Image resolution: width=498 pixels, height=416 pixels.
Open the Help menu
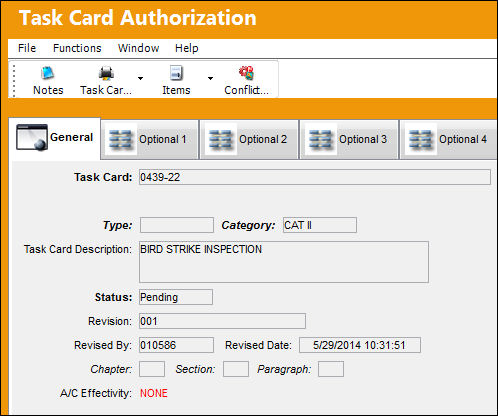[x=186, y=48]
